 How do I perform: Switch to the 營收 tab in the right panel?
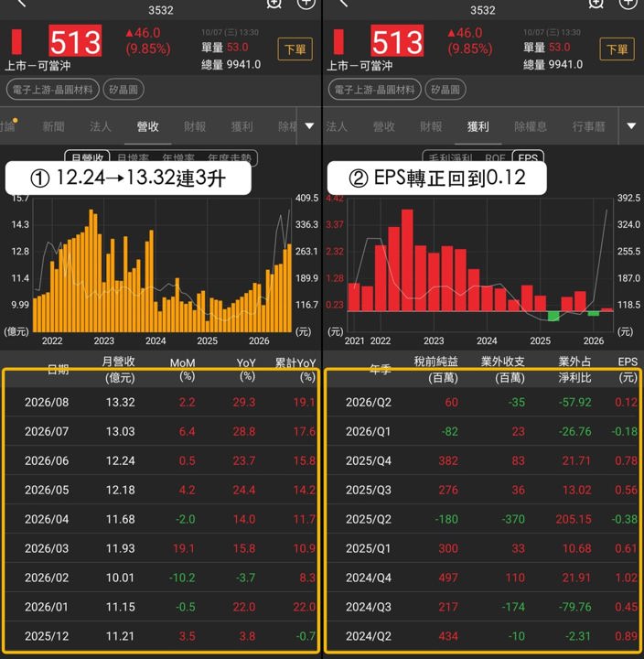click(x=384, y=126)
